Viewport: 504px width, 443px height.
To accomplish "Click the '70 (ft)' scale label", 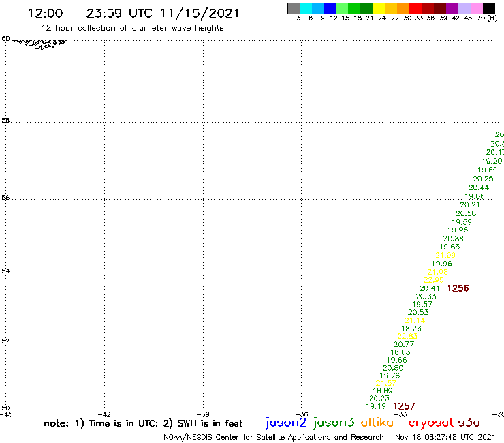I will [x=487, y=18].
